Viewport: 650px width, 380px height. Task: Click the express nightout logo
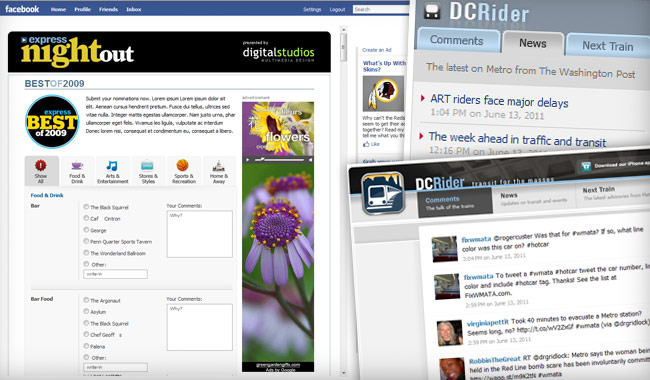pyautogui.click(x=77, y=52)
